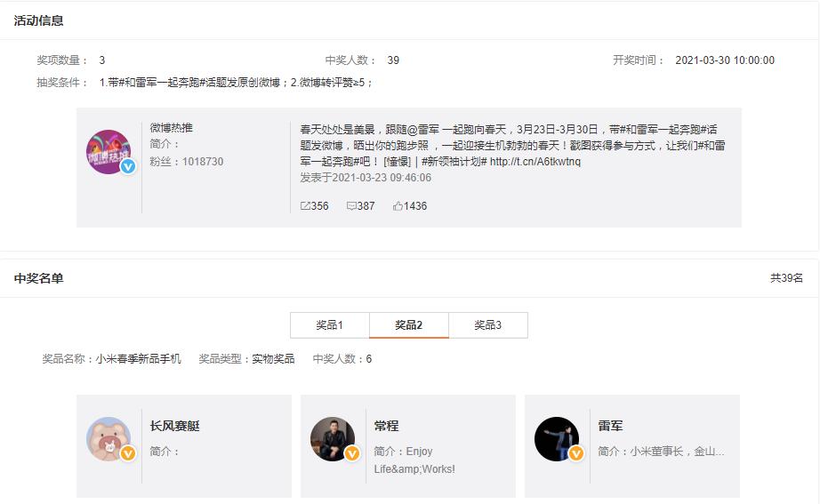820x504 pixels.
Task: Open the http://t.cn/A6tkwtnq link
Action: coord(535,162)
